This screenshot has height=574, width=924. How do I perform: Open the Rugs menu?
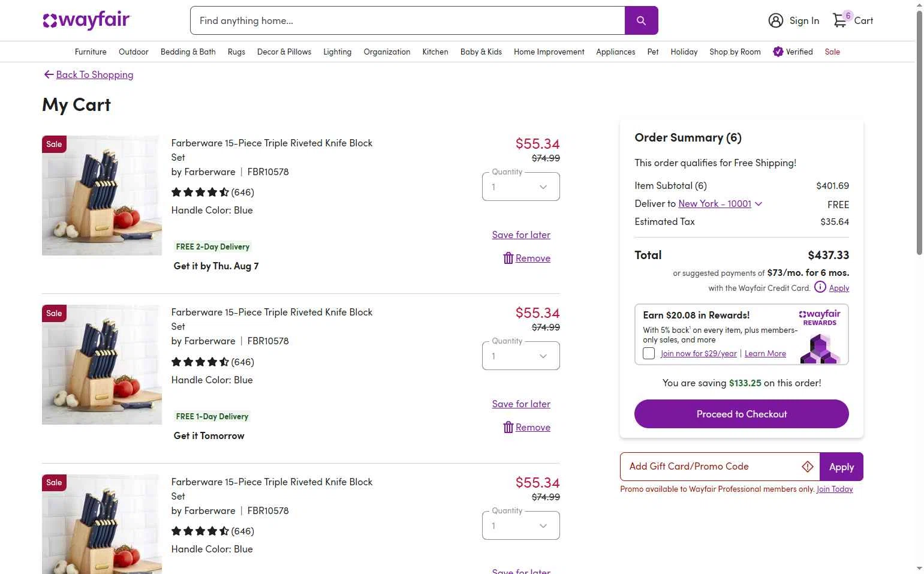tap(236, 52)
